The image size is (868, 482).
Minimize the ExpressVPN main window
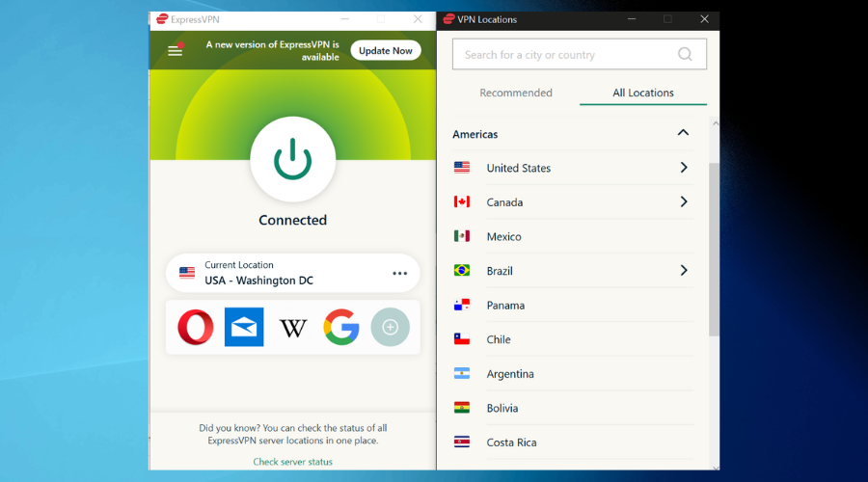click(x=345, y=19)
